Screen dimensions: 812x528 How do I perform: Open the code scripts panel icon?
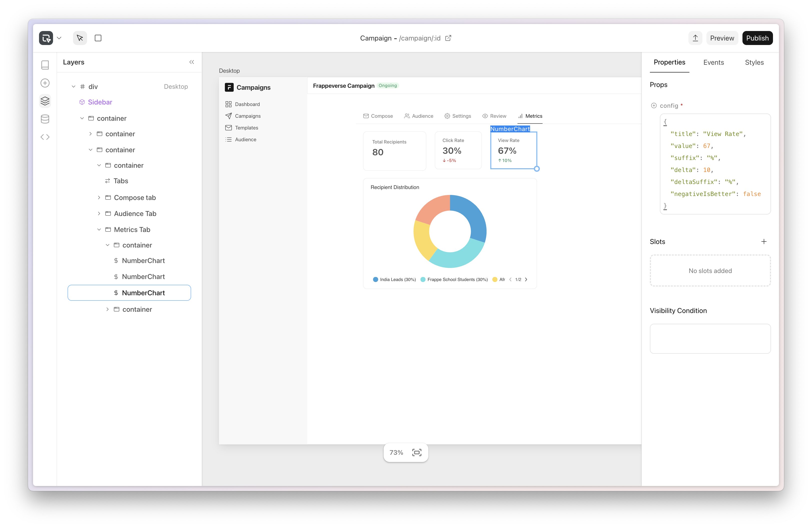(x=45, y=137)
